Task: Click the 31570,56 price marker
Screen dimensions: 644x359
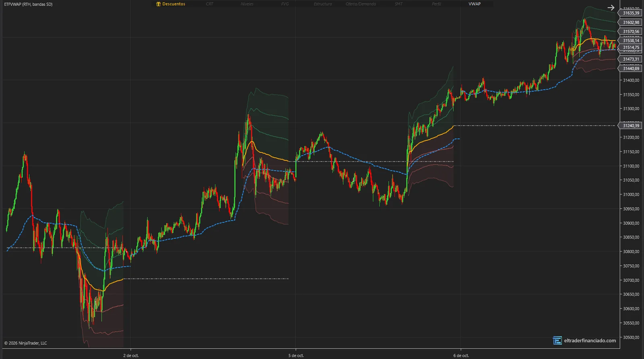Action: (630, 31)
